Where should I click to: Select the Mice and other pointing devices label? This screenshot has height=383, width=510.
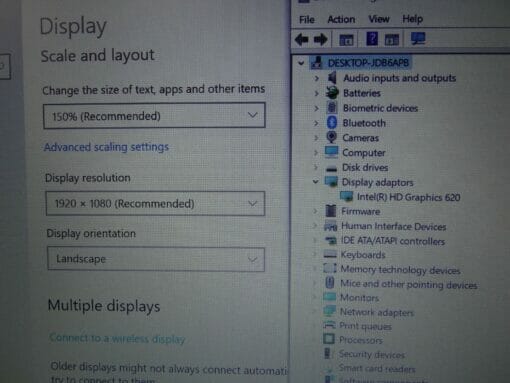(x=408, y=284)
